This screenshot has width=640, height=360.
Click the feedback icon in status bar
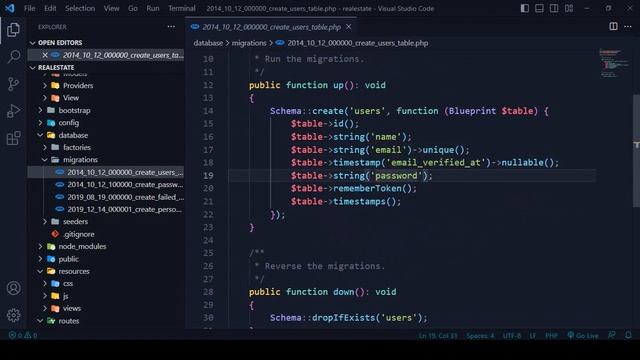pyautogui.click(x=611, y=335)
